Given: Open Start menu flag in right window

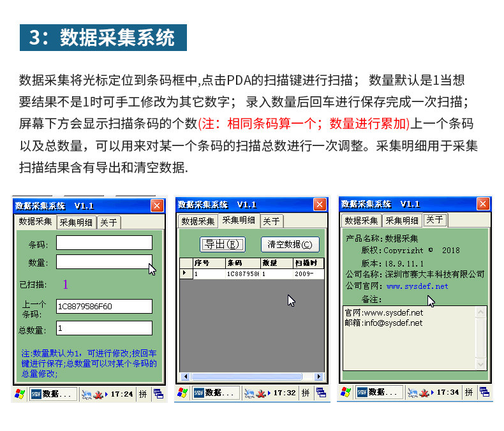Looking at the screenshot, I should 346,392.
